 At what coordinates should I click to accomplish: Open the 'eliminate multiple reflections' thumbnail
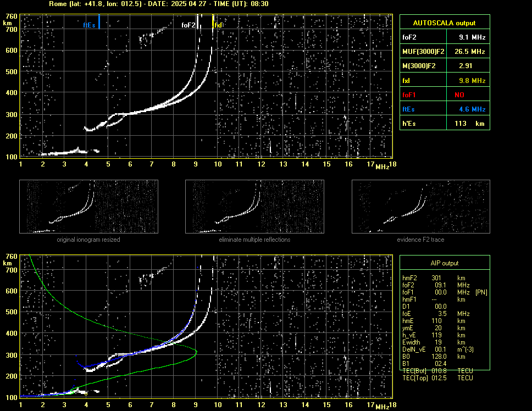[x=254, y=207]
